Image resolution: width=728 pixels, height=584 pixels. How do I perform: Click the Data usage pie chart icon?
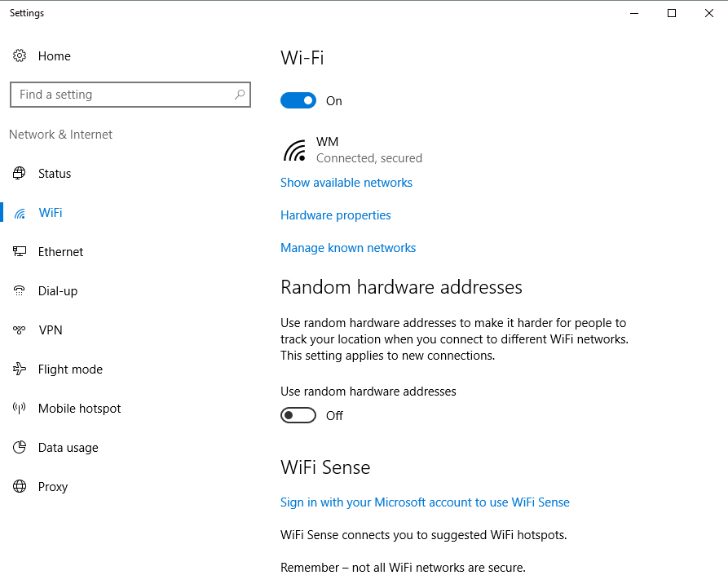(20, 447)
